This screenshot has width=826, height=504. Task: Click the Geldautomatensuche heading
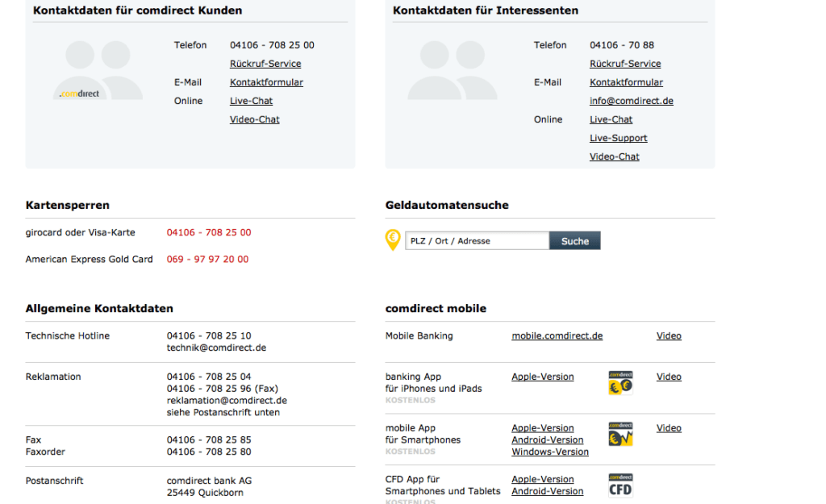tap(447, 206)
